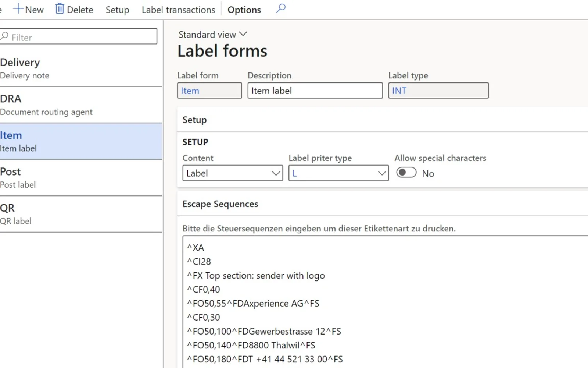Toggle Allow special characters switch
Image resolution: width=588 pixels, height=368 pixels.
click(x=406, y=173)
